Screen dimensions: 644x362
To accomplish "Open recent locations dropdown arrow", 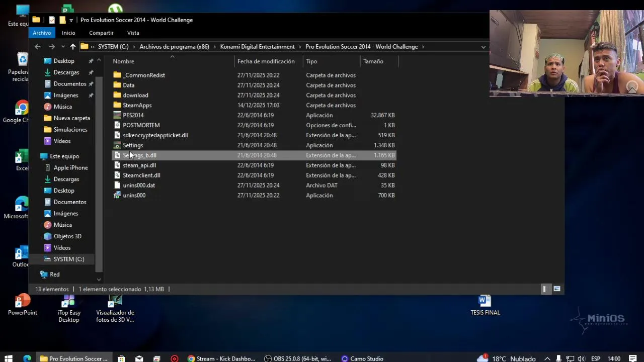I will click(62, 47).
